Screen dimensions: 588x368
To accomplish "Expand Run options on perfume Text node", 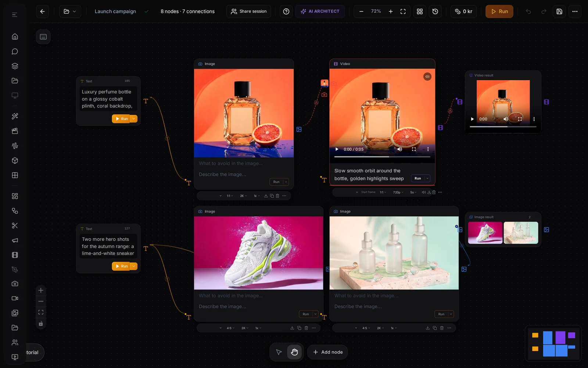I will pyautogui.click(x=134, y=118).
